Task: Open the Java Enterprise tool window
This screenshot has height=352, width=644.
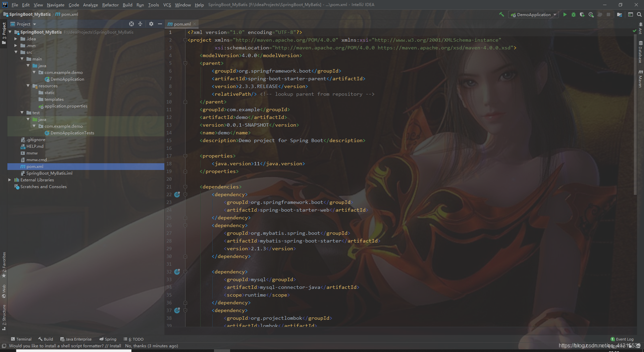Action: (x=76, y=339)
